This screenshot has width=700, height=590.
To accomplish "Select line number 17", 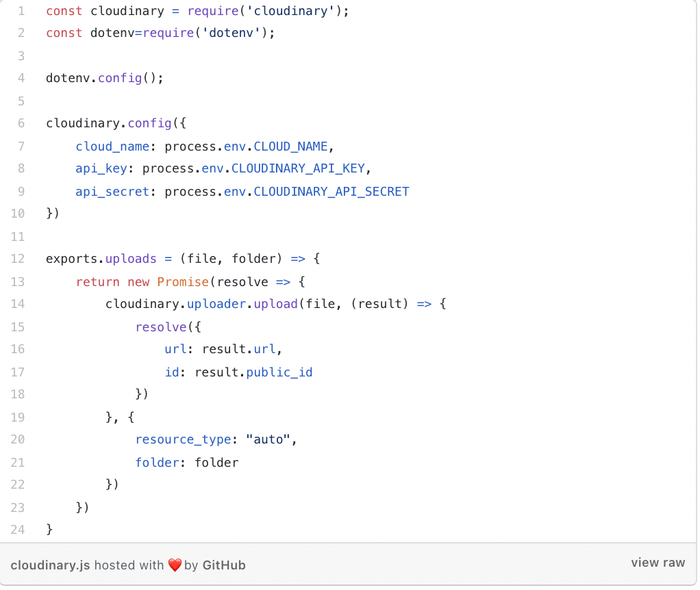I will [18, 372].
